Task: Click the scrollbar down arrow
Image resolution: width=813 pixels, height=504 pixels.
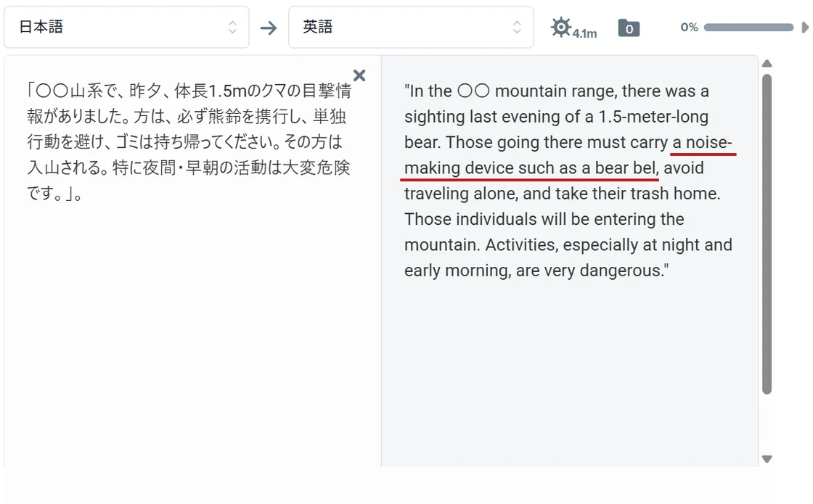Action: pos(767,458)
